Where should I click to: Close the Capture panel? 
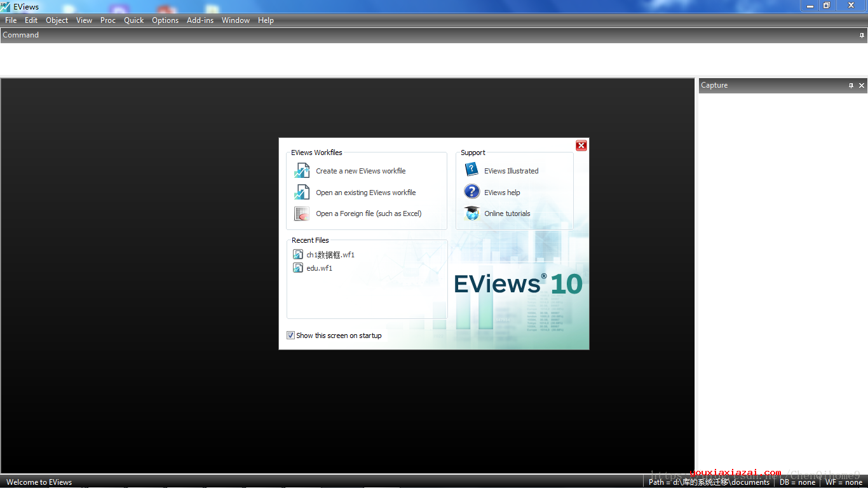(862, 86)
